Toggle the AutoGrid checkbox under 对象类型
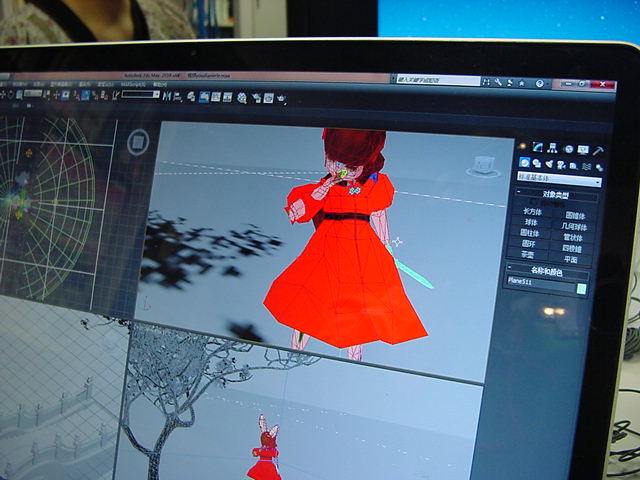640x480 pixels. point(533,202)
